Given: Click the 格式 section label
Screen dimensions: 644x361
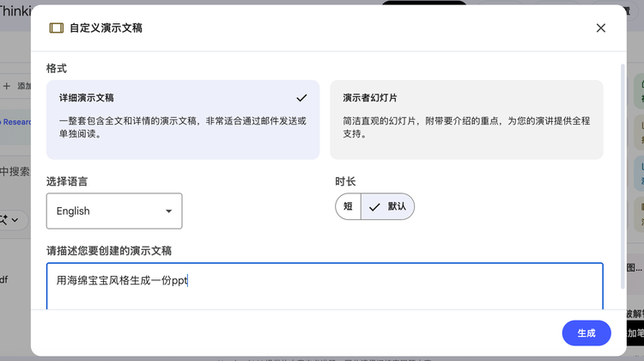Looking at the screenshot, I should pos(57,69).
